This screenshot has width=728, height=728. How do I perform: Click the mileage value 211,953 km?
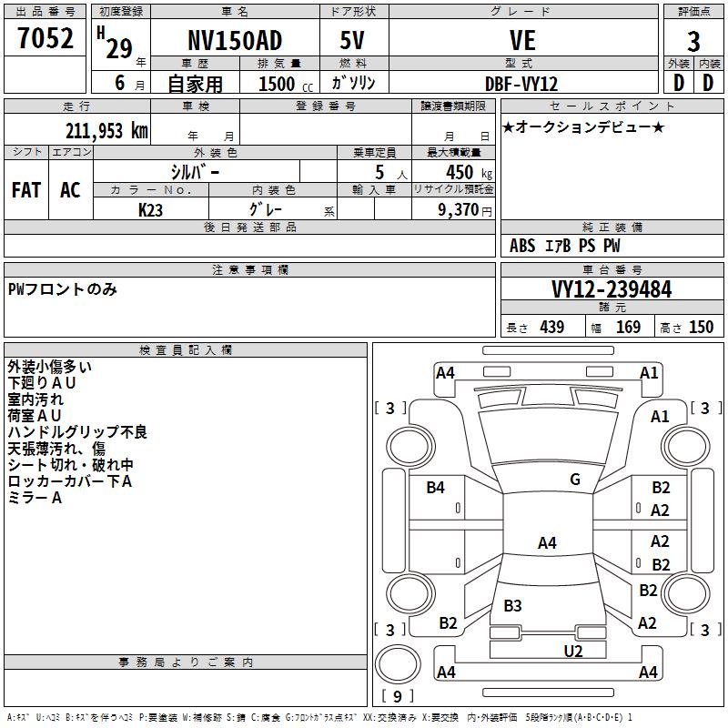(x=106, y=131)
